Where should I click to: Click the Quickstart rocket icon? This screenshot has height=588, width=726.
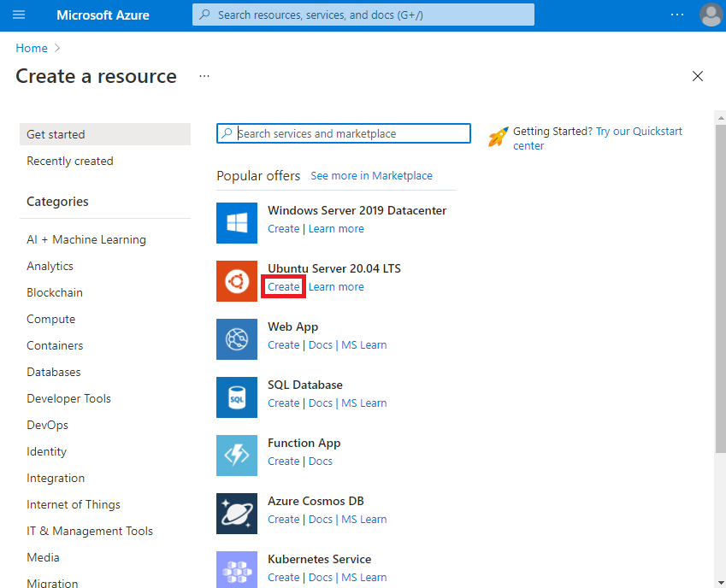(498, 138)
